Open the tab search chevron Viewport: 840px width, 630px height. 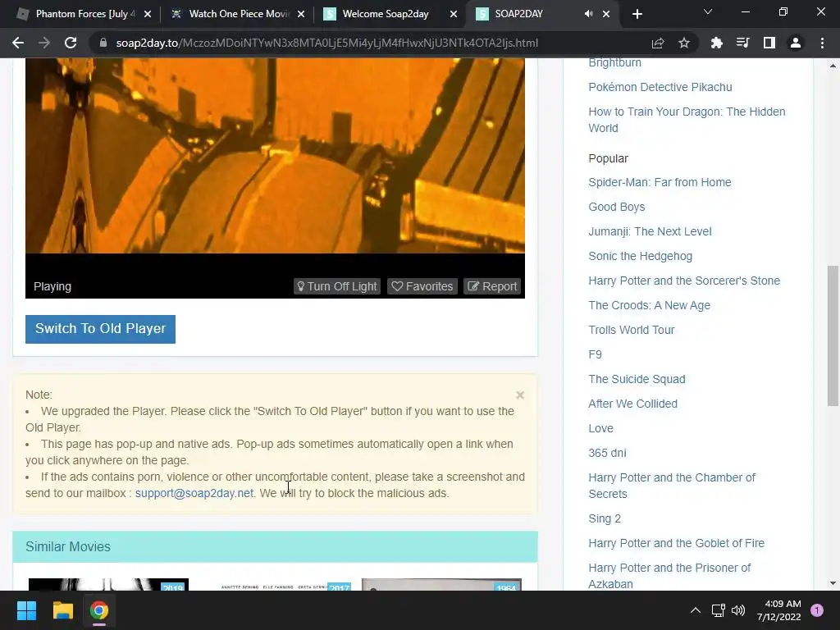[708, 11]
